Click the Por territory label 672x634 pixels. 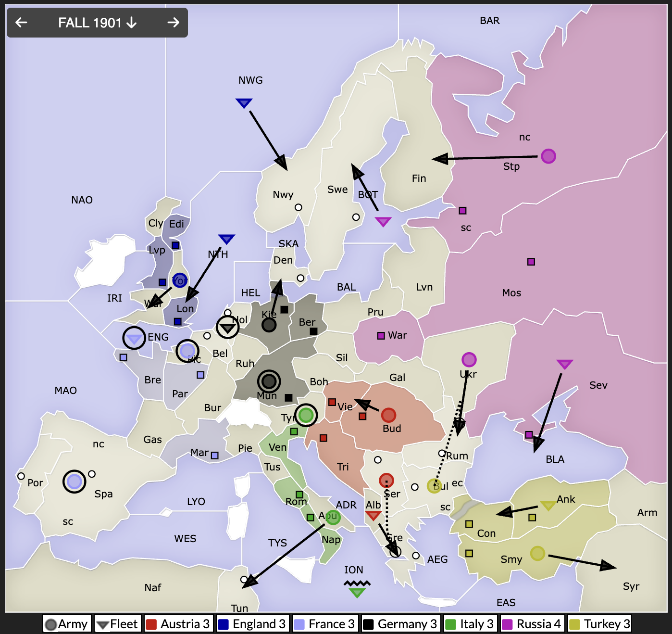(x=35, y=482)
